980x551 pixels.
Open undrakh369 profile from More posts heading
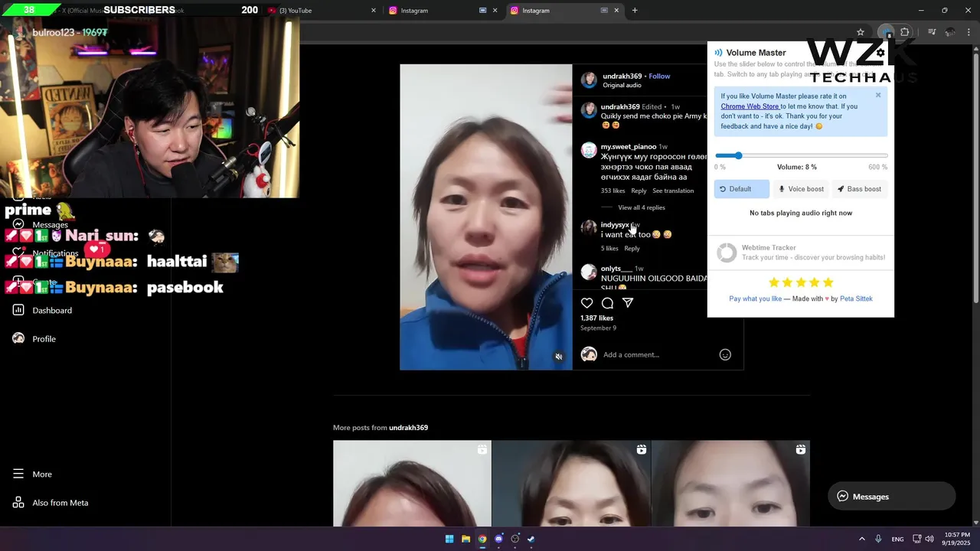pyautogui.click(x=408, y=428)
